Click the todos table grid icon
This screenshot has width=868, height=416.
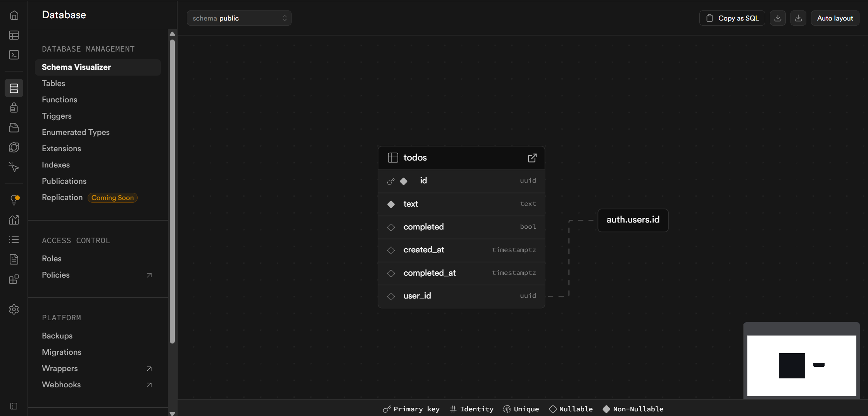tap(393, 157)
